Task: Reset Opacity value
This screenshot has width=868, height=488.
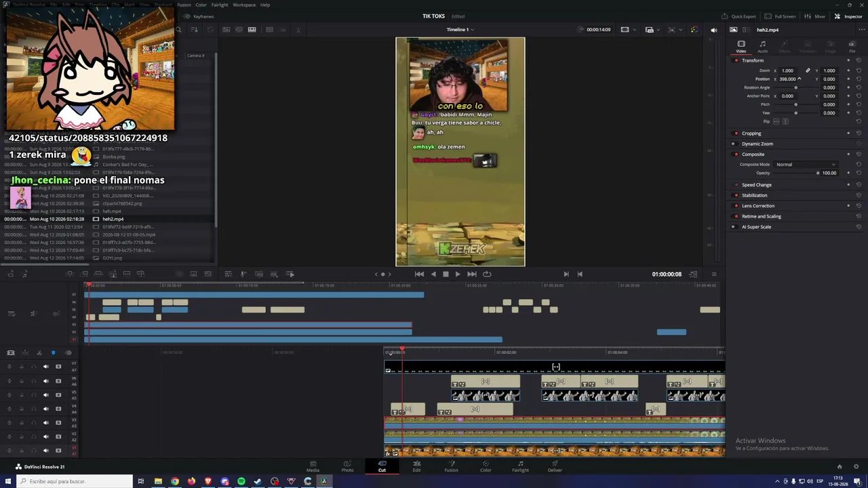Action: coord(859,173)
